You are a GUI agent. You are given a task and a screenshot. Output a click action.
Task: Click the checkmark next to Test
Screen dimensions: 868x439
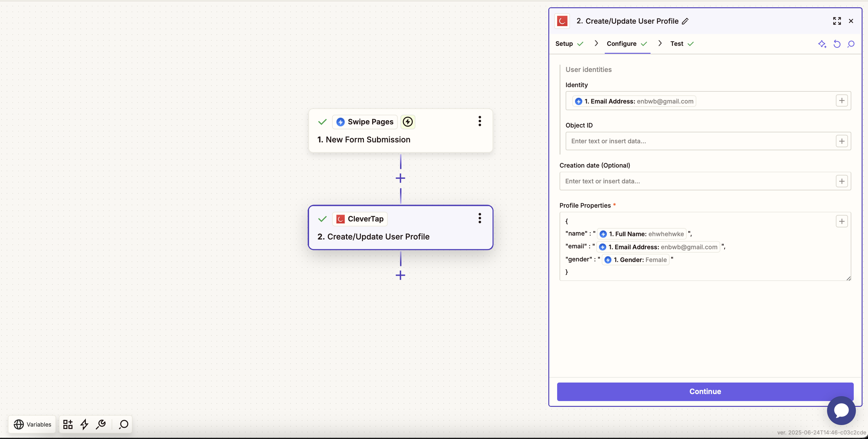point(691,43)
